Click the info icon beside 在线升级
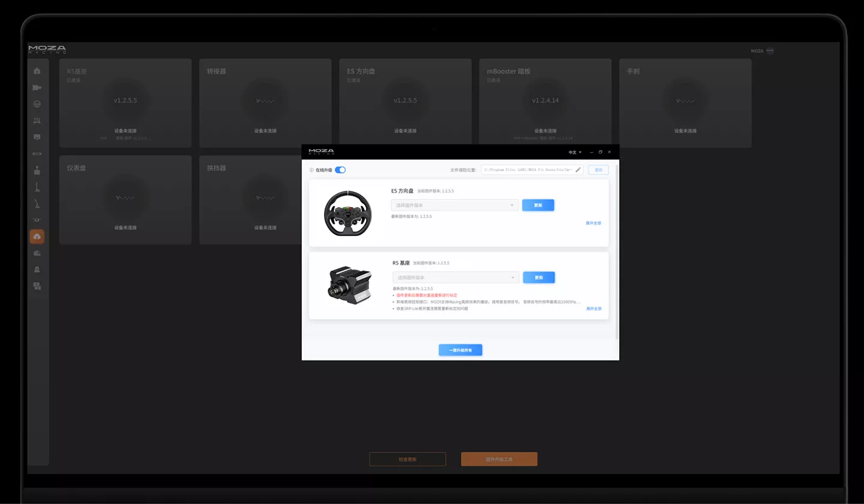Viewport: 864px width, 504px height. [311, 170]
